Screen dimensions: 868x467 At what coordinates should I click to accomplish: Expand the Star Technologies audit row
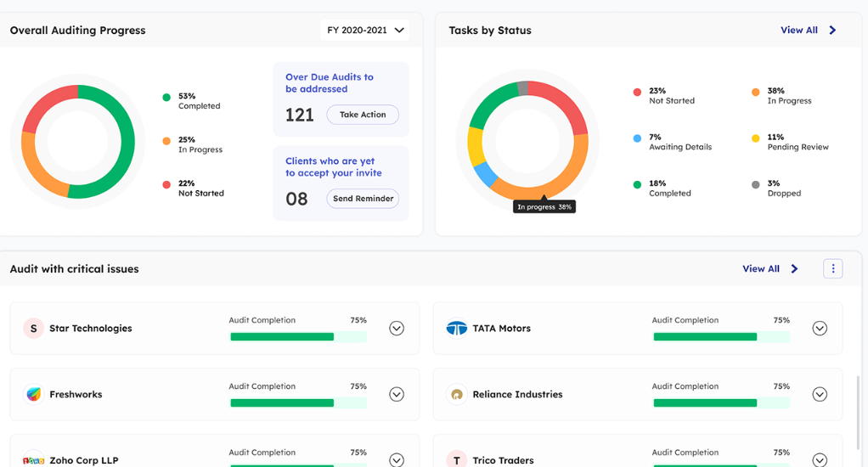point(397,329)
